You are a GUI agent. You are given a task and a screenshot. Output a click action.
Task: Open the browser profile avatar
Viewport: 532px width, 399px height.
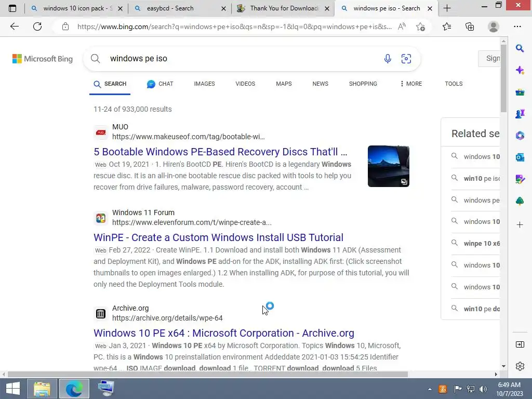pyautogui.click(x=493, y=26)
